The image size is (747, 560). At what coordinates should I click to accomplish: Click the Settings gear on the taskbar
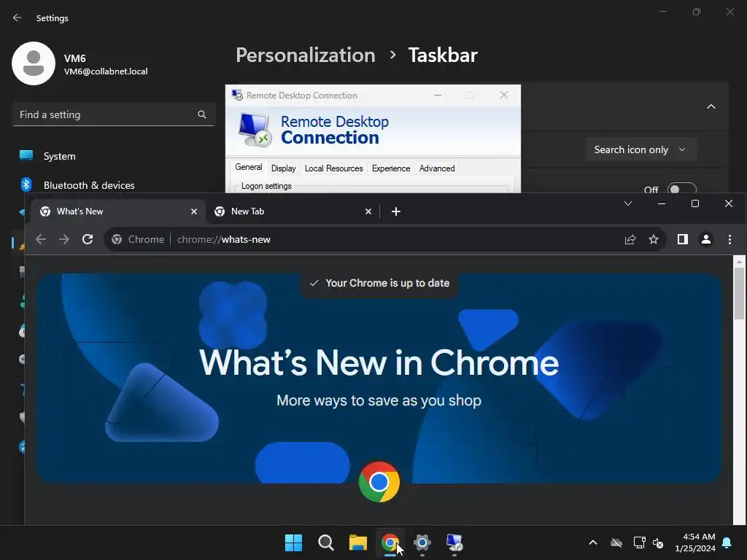pos(422,542)
